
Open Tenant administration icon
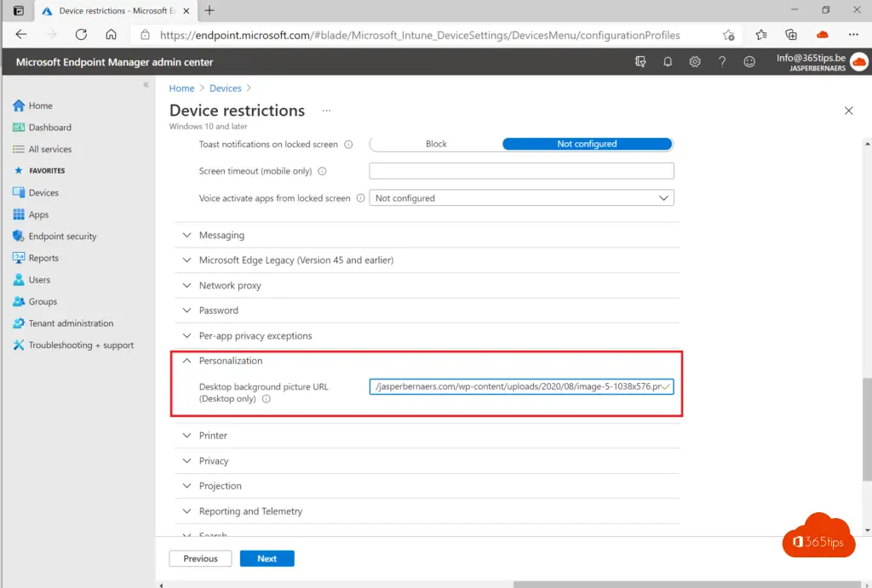pyautogui.click(x=19, y=323)
